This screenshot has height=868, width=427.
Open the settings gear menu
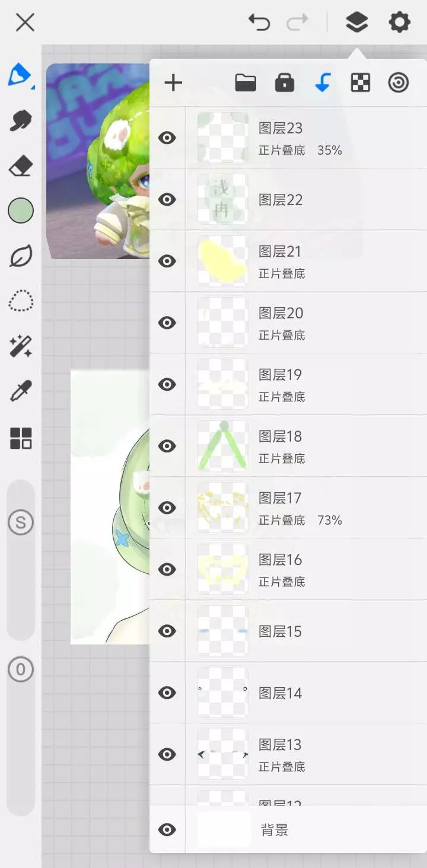click(399, 23)
